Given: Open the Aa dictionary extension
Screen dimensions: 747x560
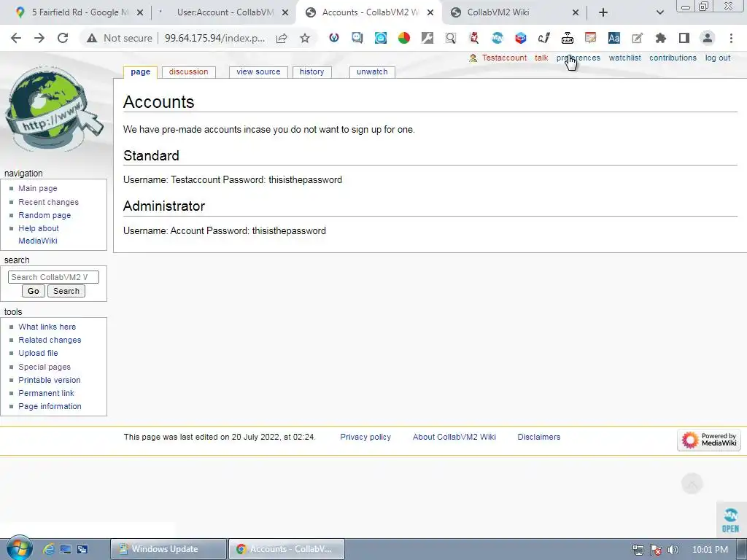Looking at the screenshot, I should [614, 38].
